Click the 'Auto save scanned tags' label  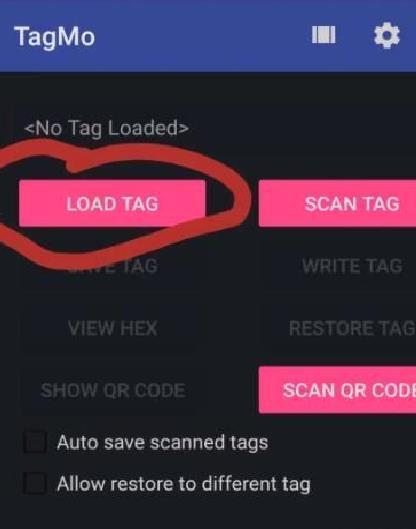pos(163,442)
